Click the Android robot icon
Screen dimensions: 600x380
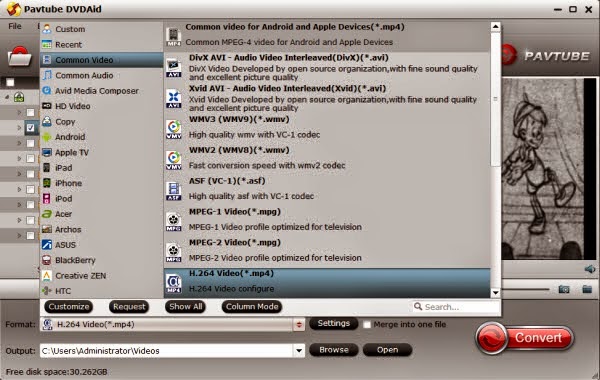tap(47, 137)
